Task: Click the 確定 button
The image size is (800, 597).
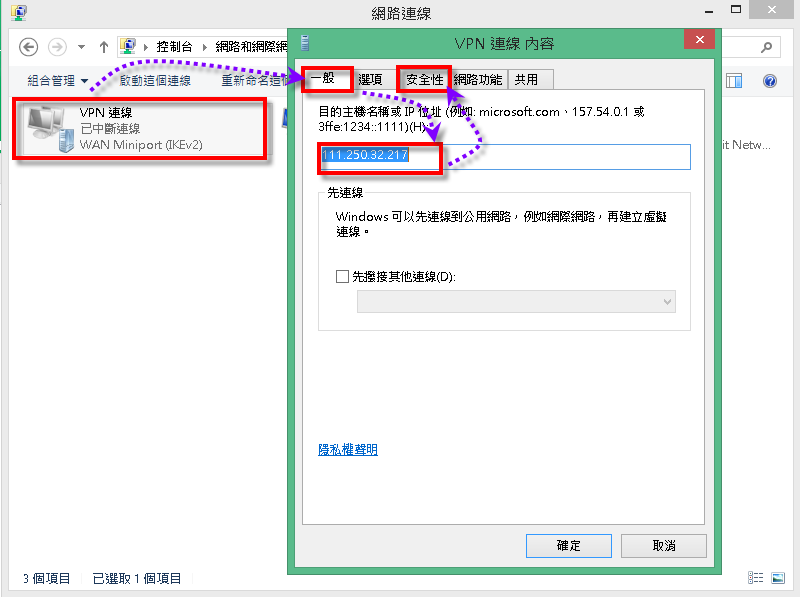Action: 568,545
